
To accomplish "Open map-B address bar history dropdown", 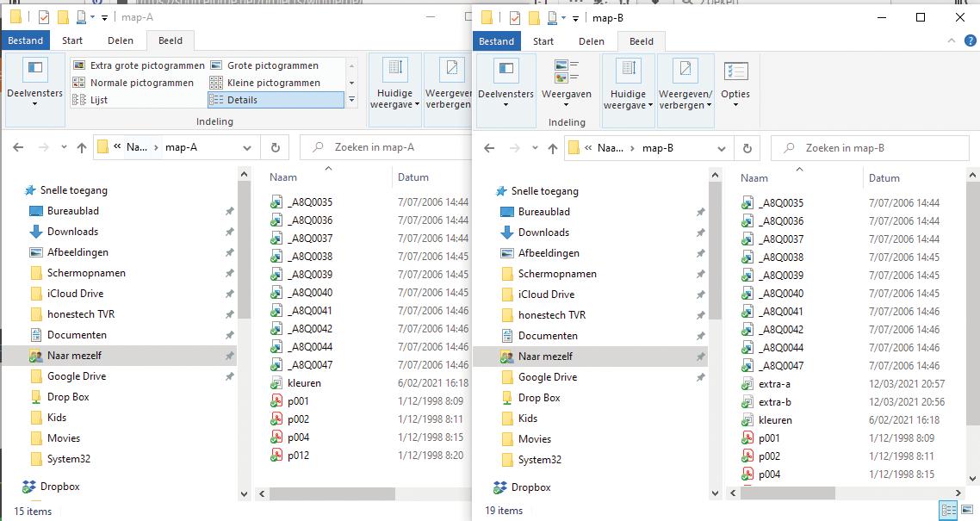I will tap(722, 149).
